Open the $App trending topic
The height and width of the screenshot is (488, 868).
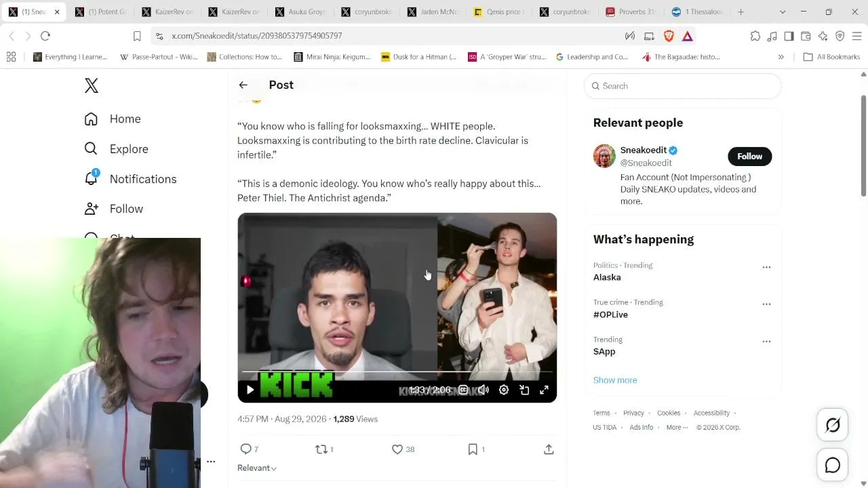604,351
